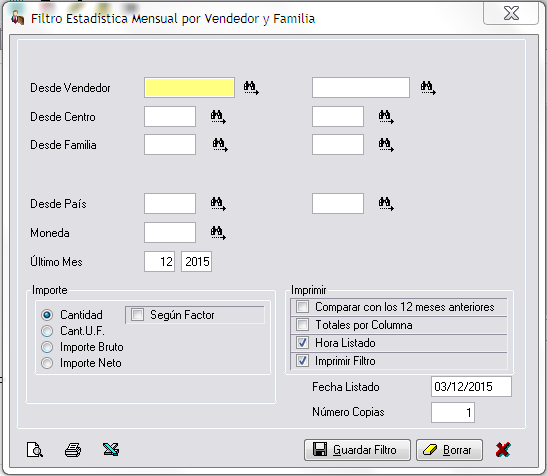
Task: Open lookup binoculars for Desde País field
Action: point(218,203)
